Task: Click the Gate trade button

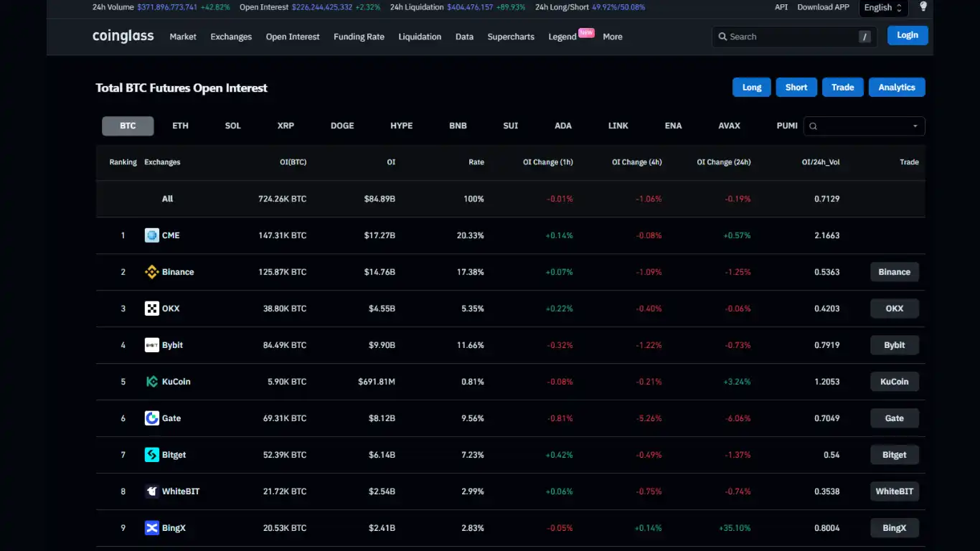Action: click(x=895, y=418)
